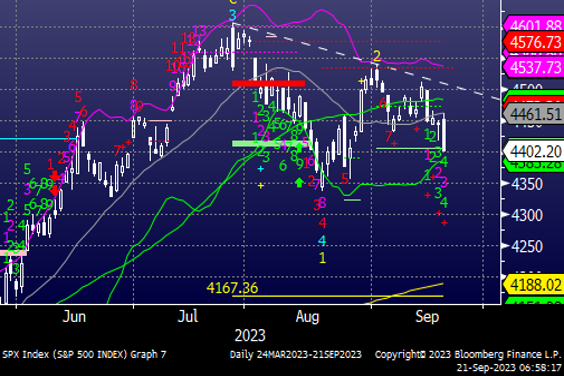The image size is (564, 376).
Task: Click the yellow 4188.02 price tag
Action: click(533, 285)
